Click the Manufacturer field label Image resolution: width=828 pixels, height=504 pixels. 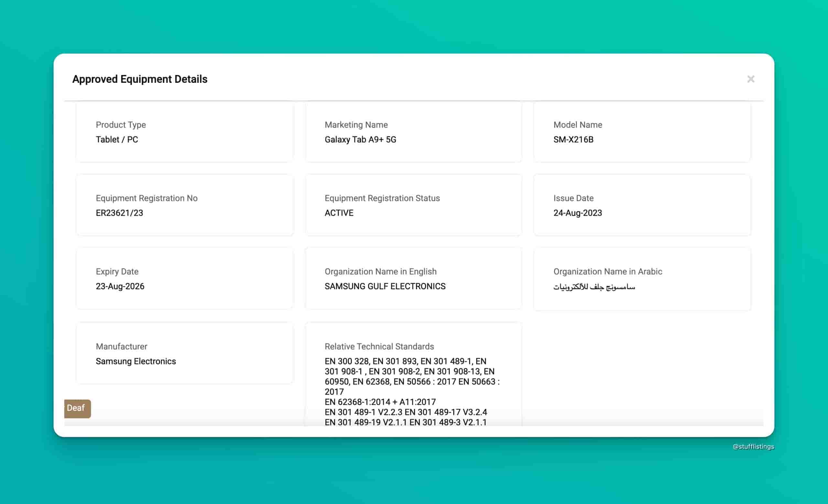click(121, 346)
